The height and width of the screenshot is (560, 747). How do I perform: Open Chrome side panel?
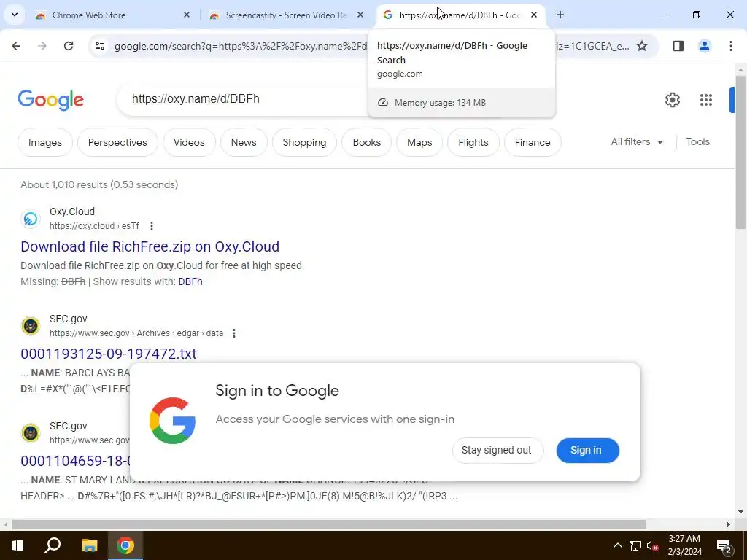pyautogui.click(x=678, y=46)
